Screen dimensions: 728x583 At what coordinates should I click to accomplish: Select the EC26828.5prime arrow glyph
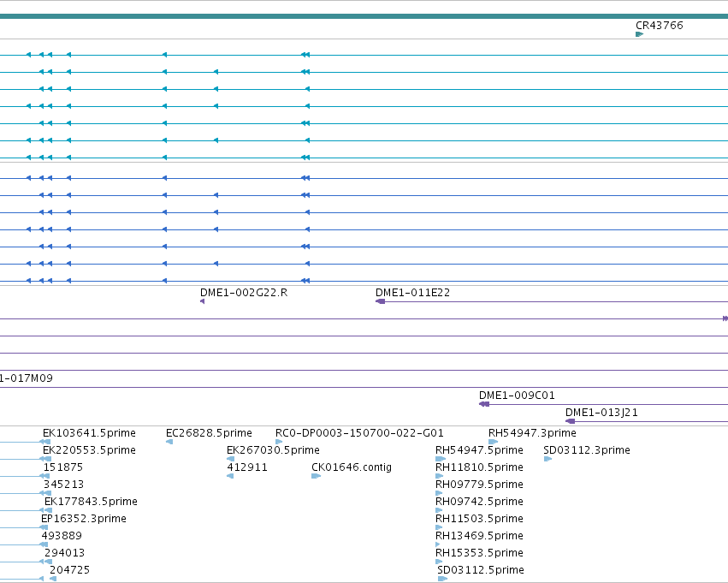tap(169, 442)
